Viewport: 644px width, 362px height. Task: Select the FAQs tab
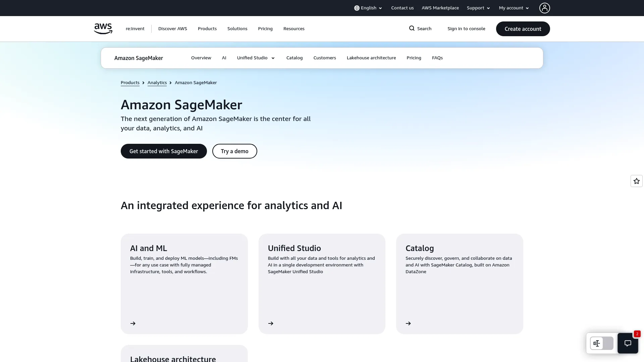(437, 58)
